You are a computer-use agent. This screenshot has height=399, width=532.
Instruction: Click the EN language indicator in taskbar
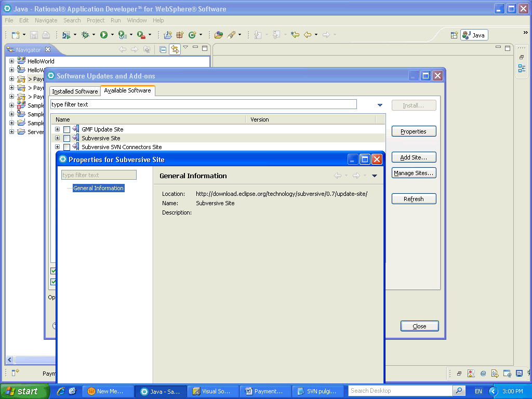click(478, 391)
